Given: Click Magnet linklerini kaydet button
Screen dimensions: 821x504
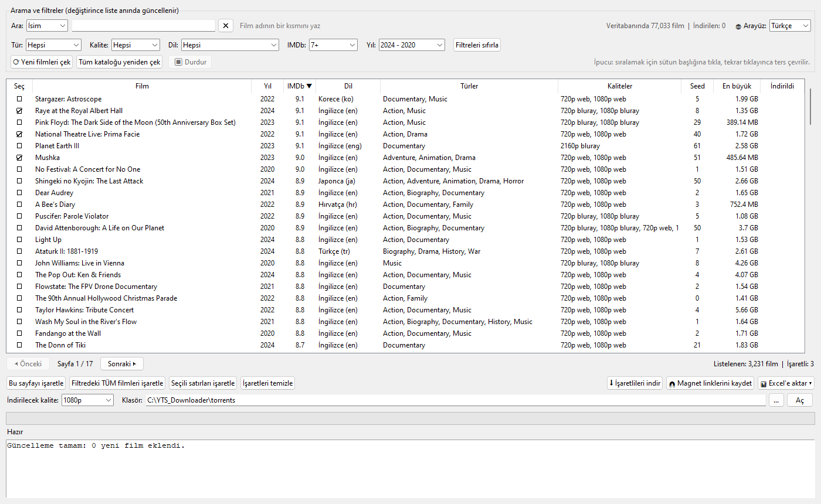Looking at the screenshot, I should tap(710, 383).
